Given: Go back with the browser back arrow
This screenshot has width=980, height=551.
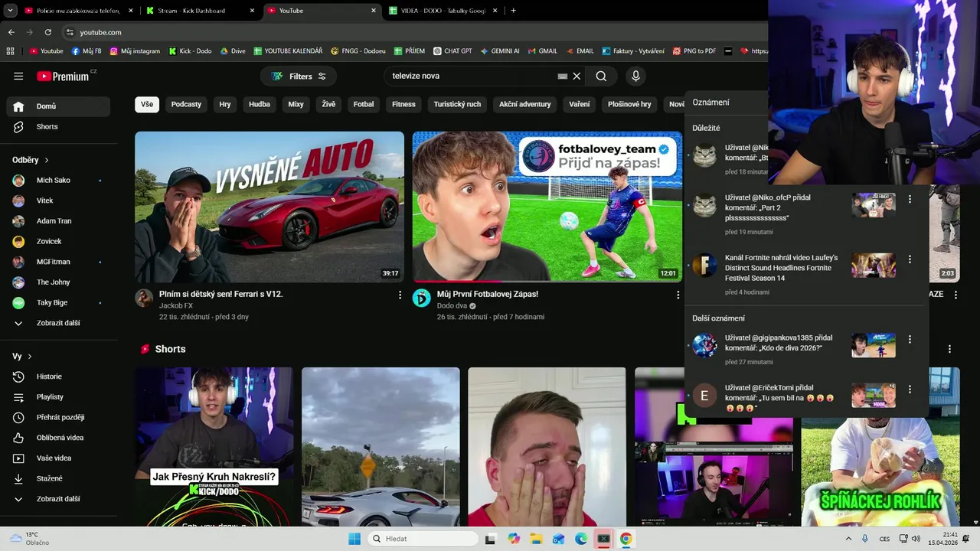Looking at the screenshot, I should (x=11, y=32).
